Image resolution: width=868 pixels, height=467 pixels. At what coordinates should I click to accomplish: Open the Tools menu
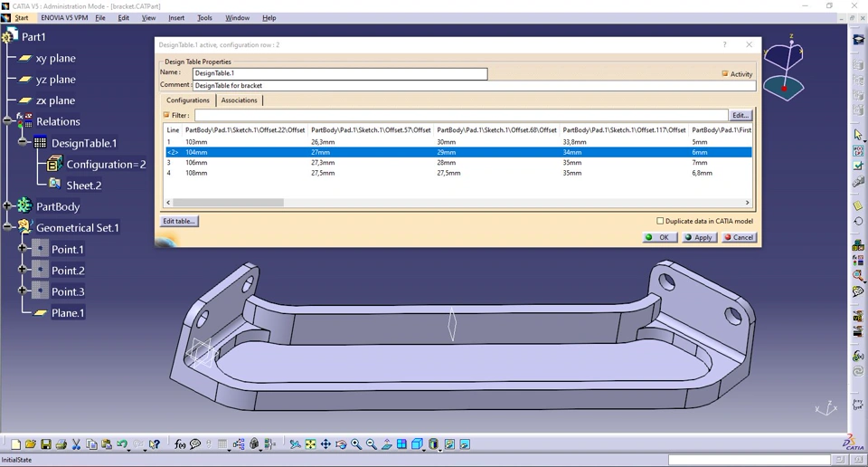(204, 18)
